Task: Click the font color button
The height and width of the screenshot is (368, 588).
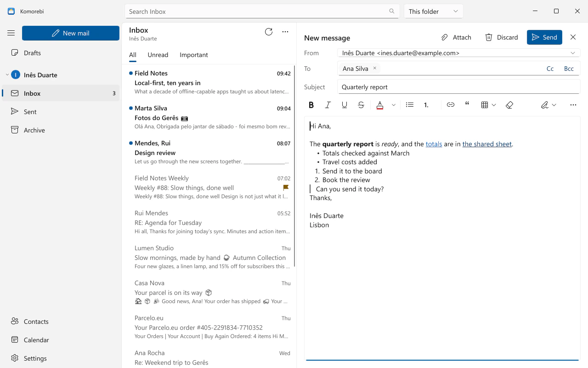Action: (380, 105)
